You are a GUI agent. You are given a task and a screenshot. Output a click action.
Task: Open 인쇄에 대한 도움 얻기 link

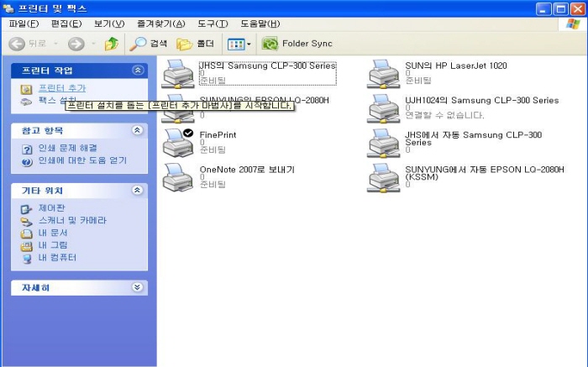tap(82, 160)
